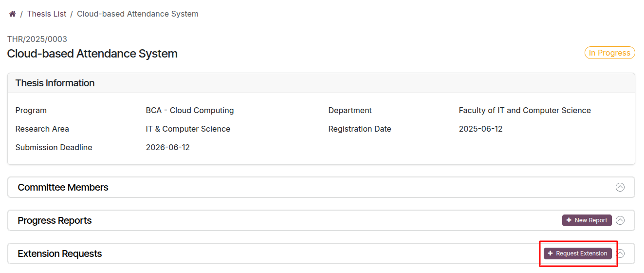Click research area value IT & Computer Science

188,129
